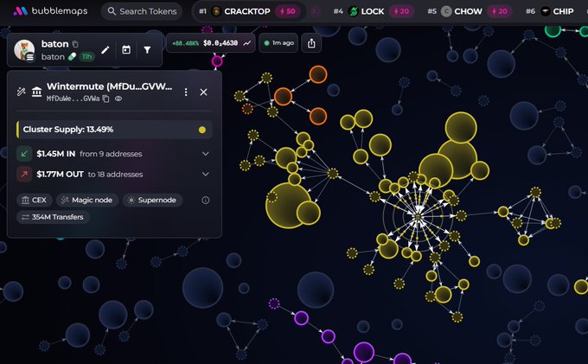Open trending token #4 LOCK
The height and width of the screenshot is (364, 588).
[x=374, y=11]
